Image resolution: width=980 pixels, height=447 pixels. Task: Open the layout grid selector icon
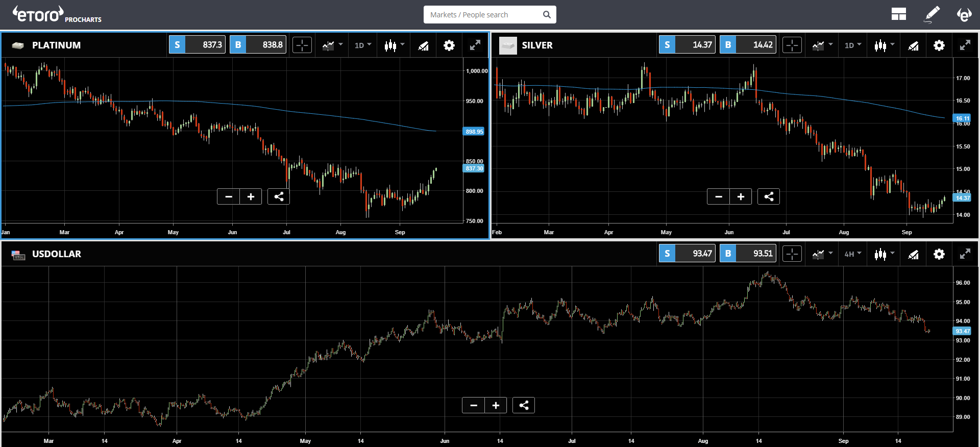898,14
